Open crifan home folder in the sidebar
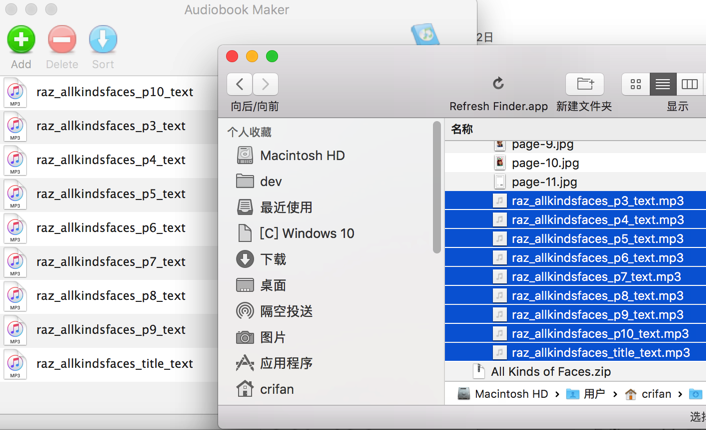 pos(265,389)
